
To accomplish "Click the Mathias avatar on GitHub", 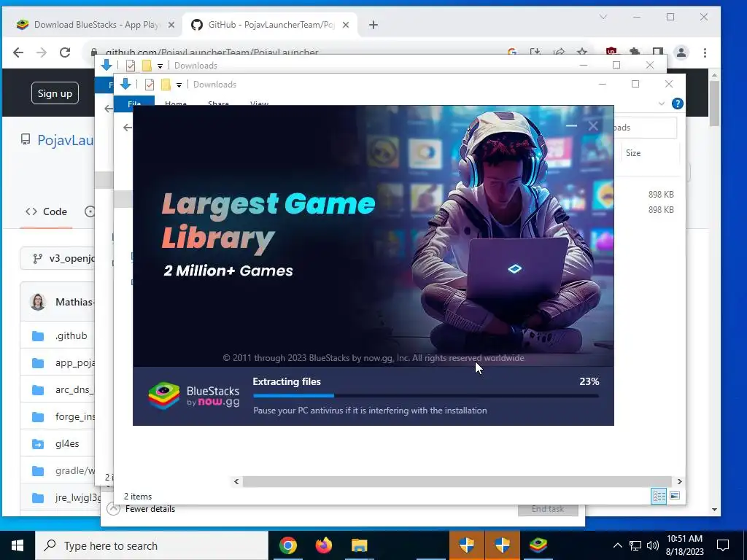I will click(38, 302).
